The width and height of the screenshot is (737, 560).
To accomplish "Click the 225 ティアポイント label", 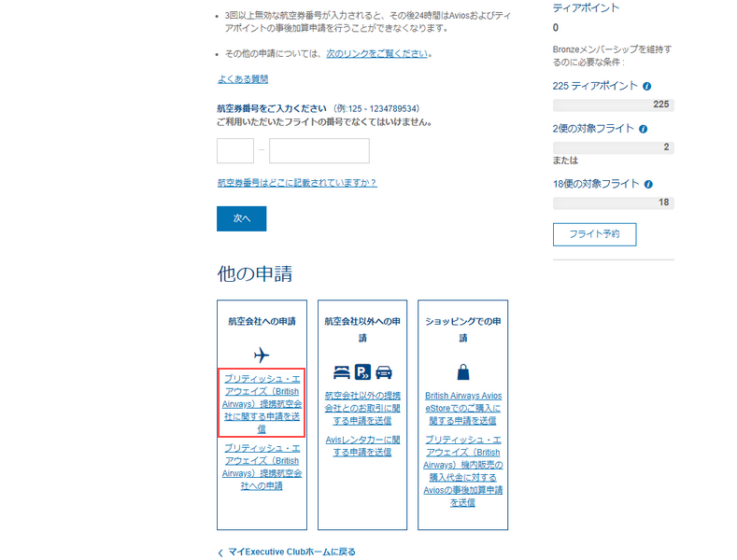I will (595, 86).
